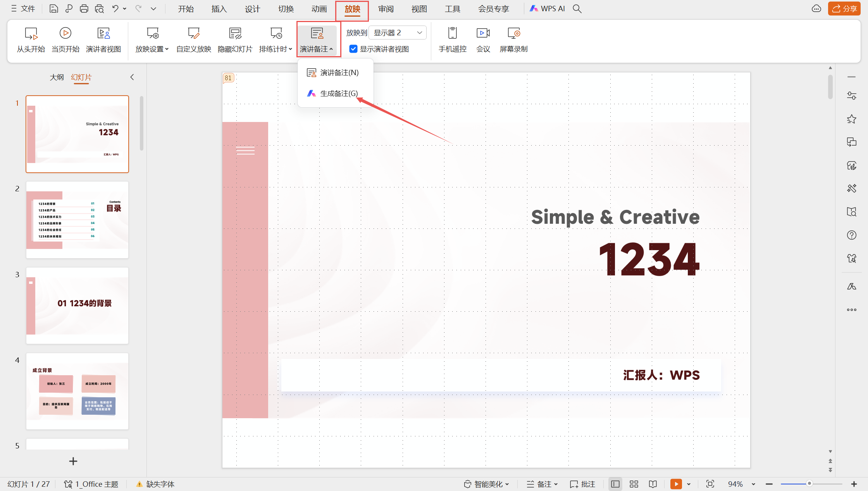Screen dimensions: 868x491
Task: Select slide 4 成立背景 thumbnail
Action: (x=77, y=391)
